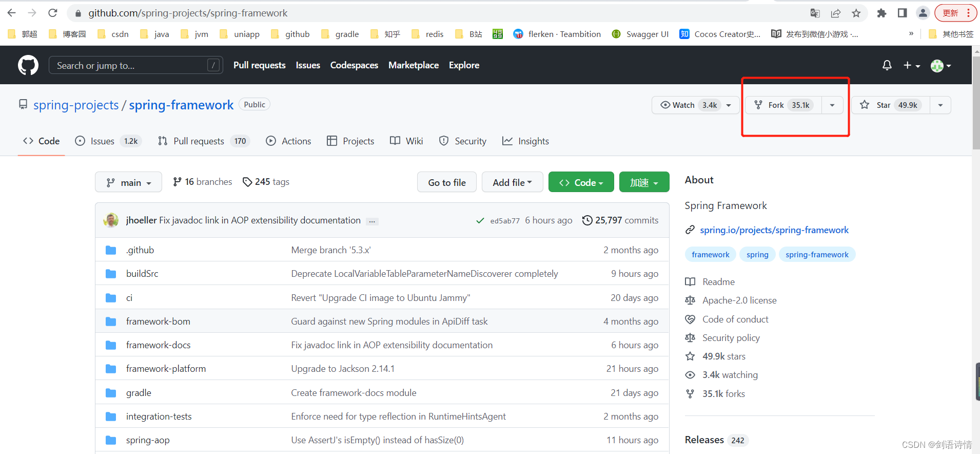Viewport: 980px width, 454px height.
Task: Click the browser forward arrow
Action: pyautogui.click(x=32, y=13)
